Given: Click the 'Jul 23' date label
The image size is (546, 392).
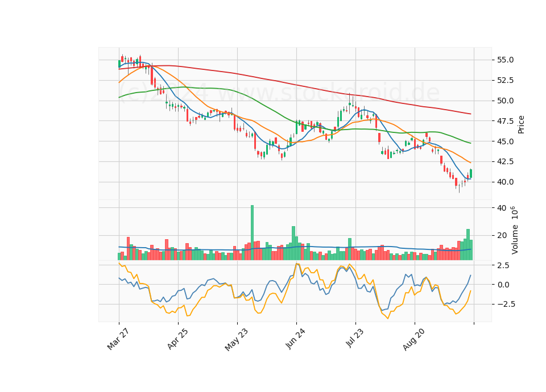Looking at the screenshot, I should (x=355, y=337).
